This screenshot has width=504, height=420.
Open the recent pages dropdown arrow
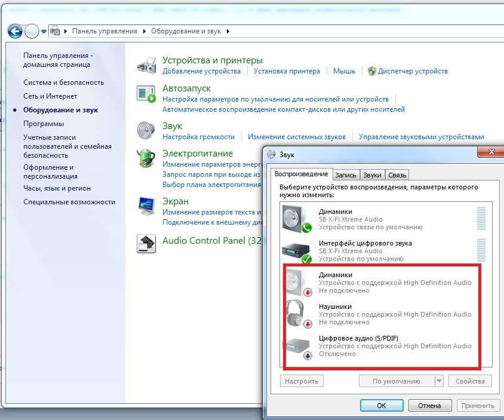[x=44, y=31]
